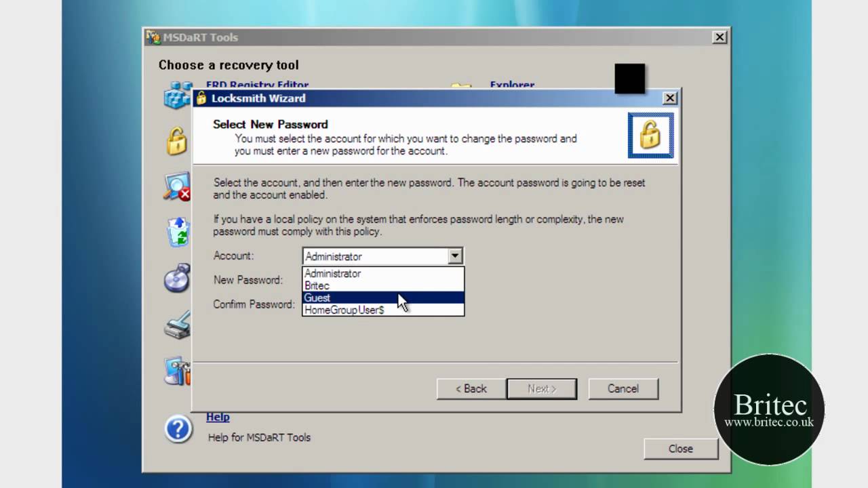Click the Account combo box showing Administrator
This screenshot has height=488, width=868.
[382, 256]
